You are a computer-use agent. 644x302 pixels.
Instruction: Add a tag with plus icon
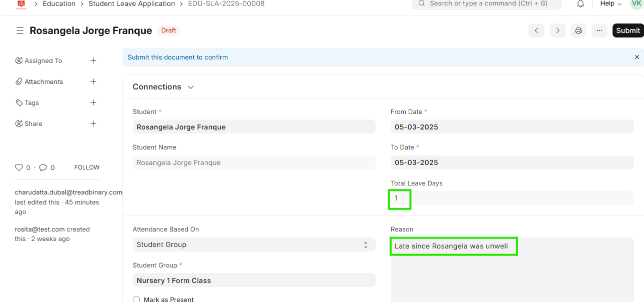pyautogui.click(x=93, y=102)
